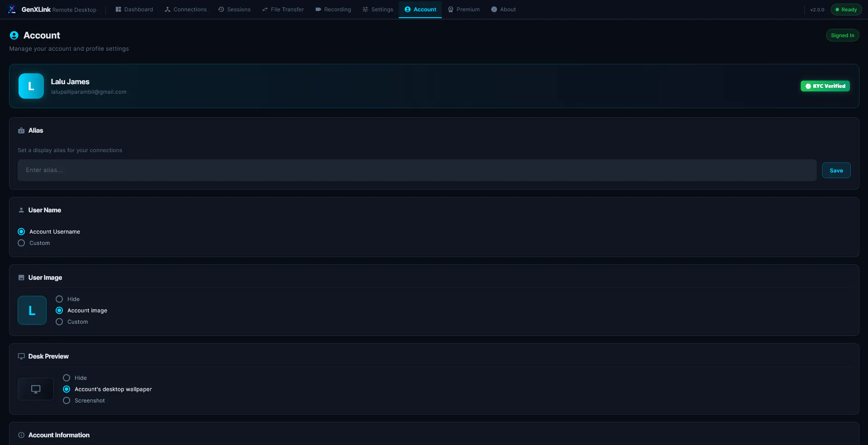Image resolution: width=868 pixels, height=445 pixels.
Task: Open the Settings tab
Action: point(378,10)
